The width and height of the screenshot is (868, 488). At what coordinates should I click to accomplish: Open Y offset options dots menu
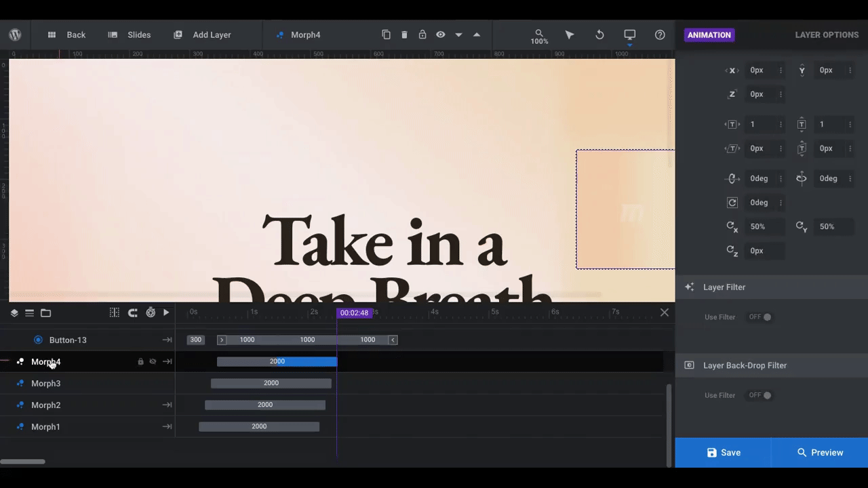pos(850,70)
